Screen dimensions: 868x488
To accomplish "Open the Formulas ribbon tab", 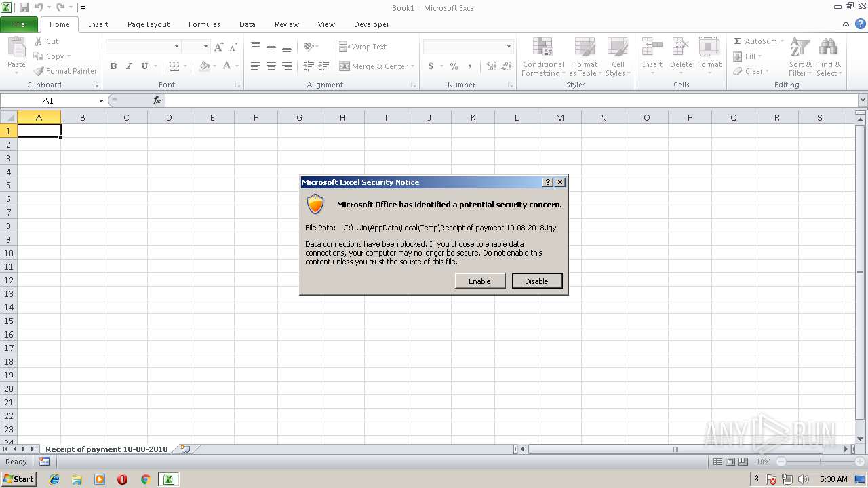I will 204,24.
